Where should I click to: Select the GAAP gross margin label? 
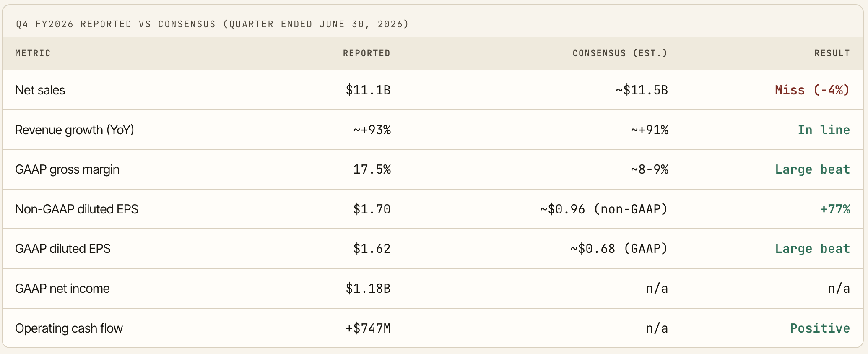click(x=67, y=169)
